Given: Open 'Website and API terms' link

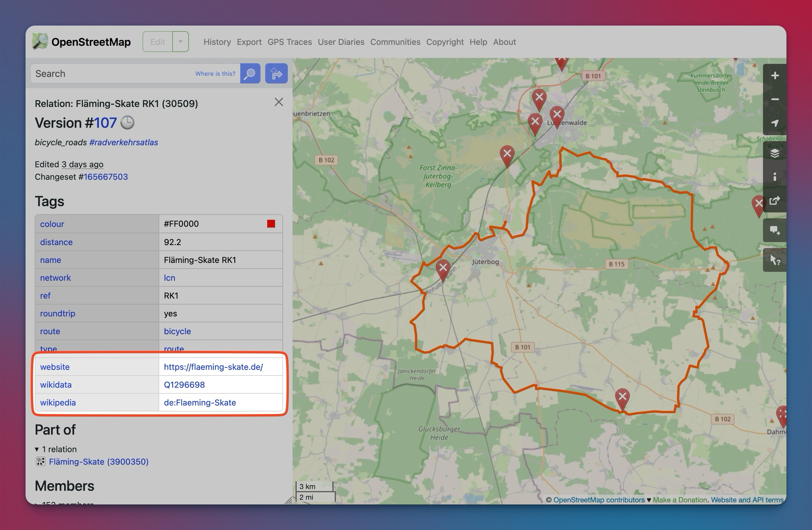Looking at the screenshot, I should pyautogui.click(x=747, y=500).
